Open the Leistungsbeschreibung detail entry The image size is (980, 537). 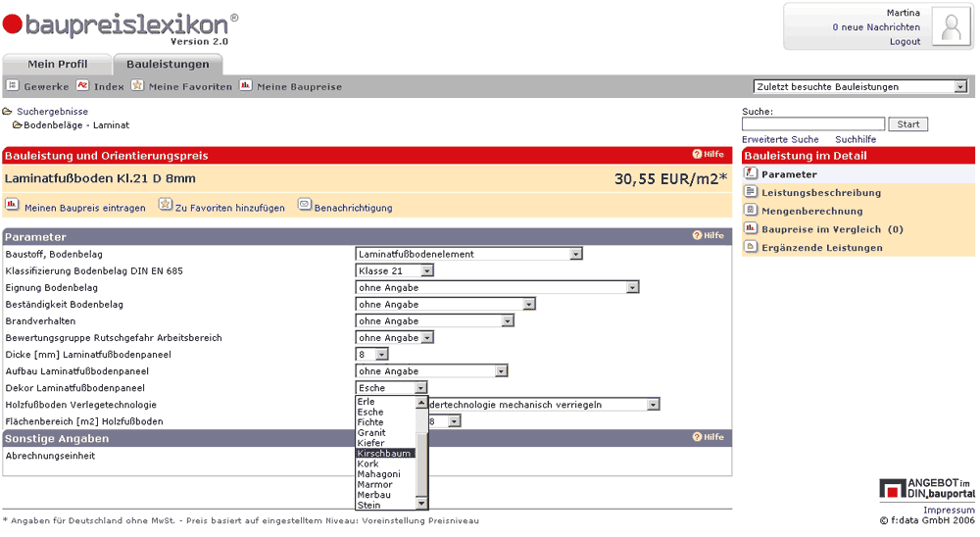click(820, 192)
